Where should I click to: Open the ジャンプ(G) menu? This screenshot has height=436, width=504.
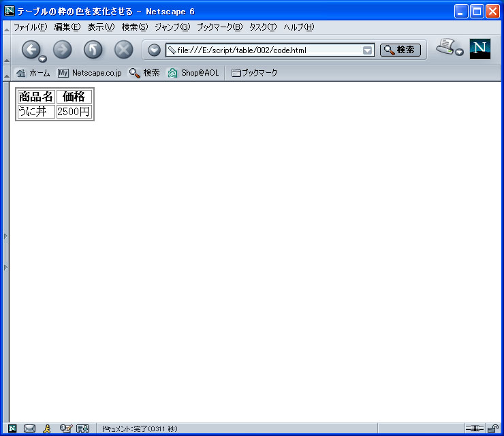coord(172,27)
